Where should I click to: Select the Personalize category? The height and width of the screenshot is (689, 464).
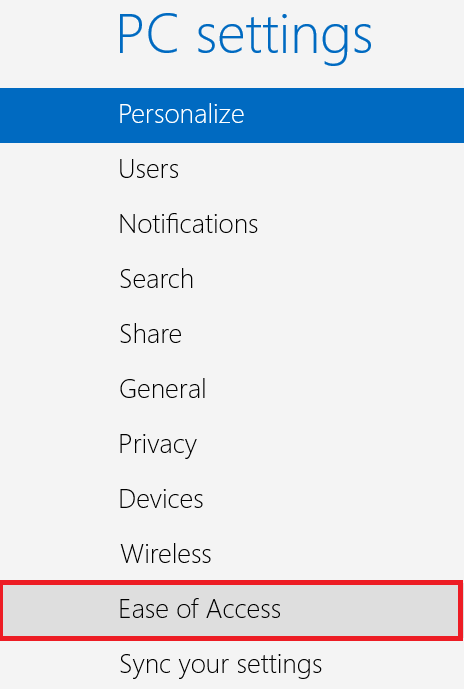[232, 115]
